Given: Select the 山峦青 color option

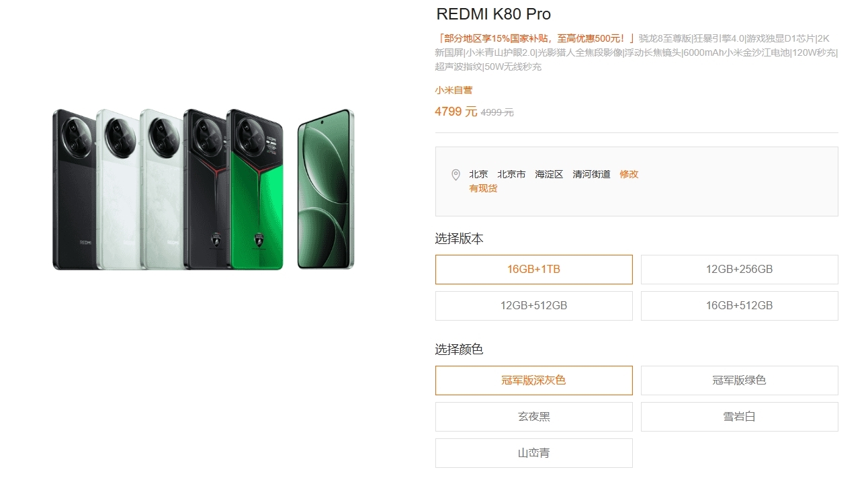Looking at the screenshot, I should [x=533, y=453].
